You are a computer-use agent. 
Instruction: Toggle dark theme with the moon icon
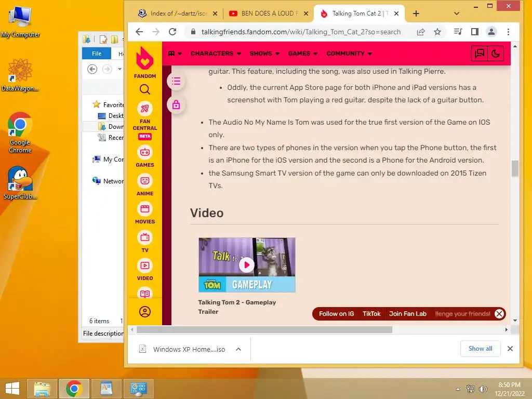pos(495,54)
